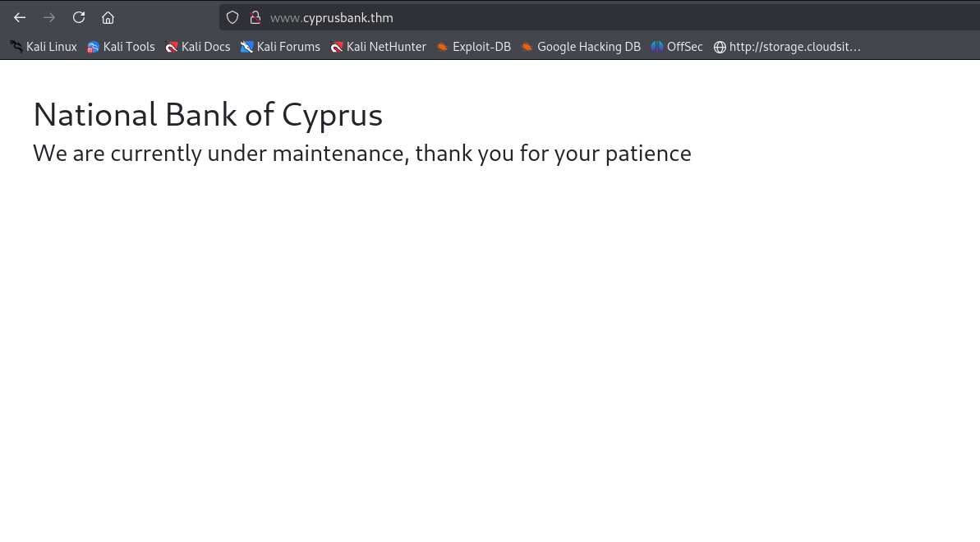The width and height of the screenshot is (980, 542).
Task: Open the browser home page
Action: (108, 17)
